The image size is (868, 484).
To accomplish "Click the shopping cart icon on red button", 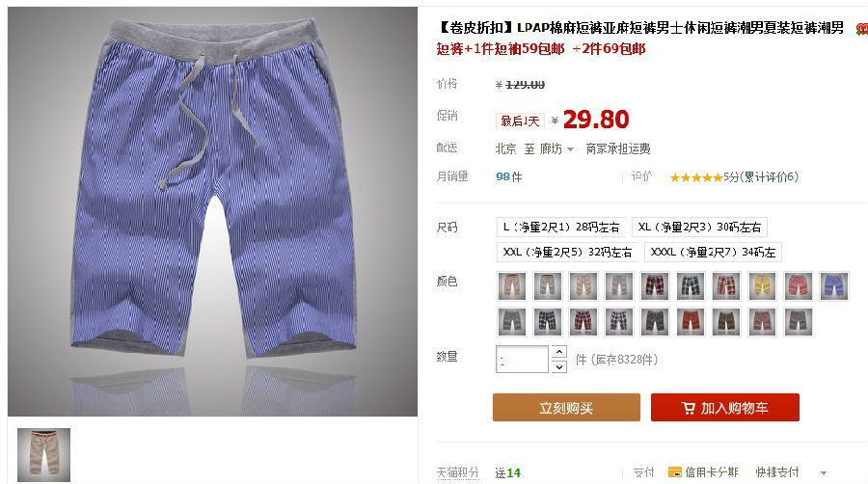I will coord(688,408).
